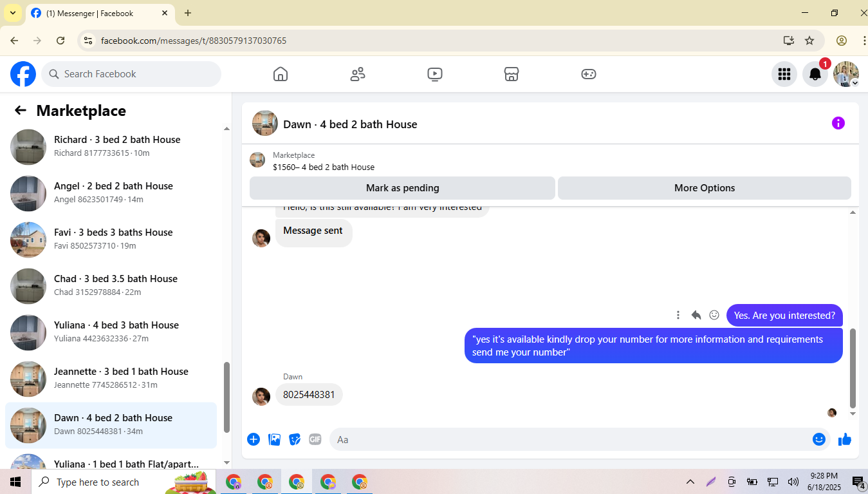Open the Marketplace storefront icon in top navigation
The width and height of the screenshot is (868, 494).
512,74
